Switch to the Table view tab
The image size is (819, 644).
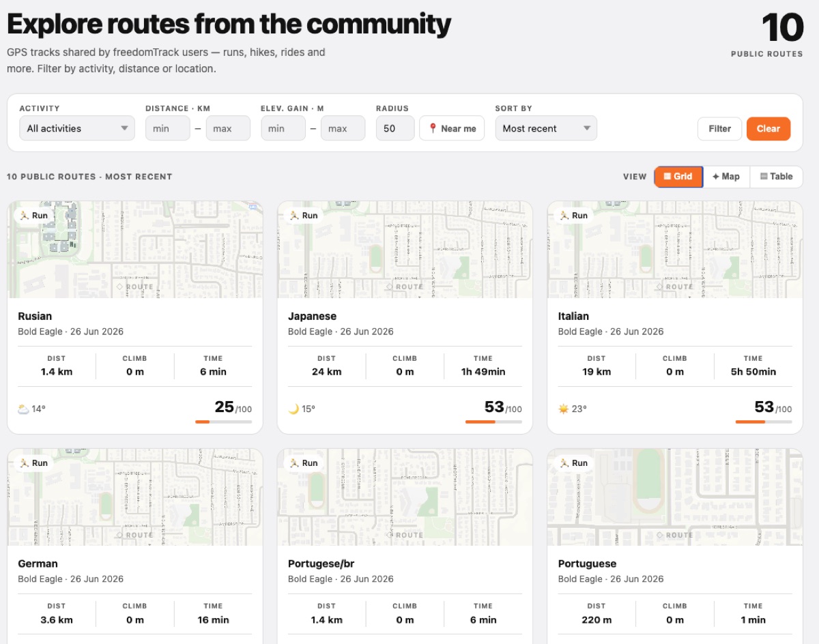tap(777, 176)
